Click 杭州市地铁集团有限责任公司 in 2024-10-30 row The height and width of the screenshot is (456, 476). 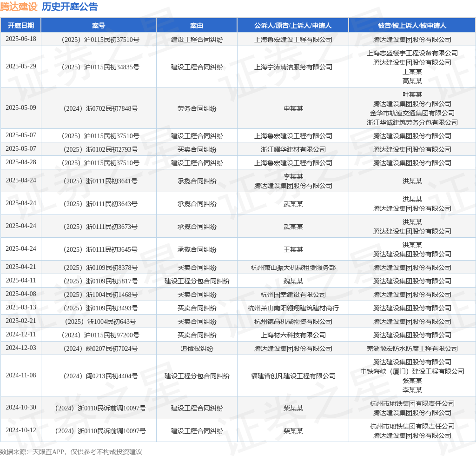tap(412, 403)
